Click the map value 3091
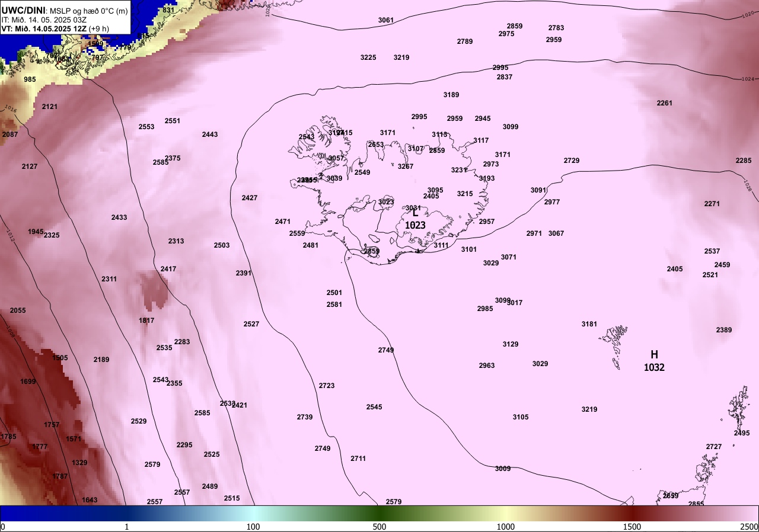Screen dimensions: 759x532 (538, 190)
